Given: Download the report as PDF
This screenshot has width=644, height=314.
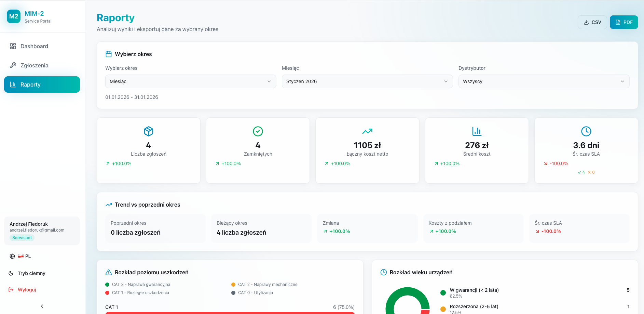Looking at the screenshot, I should pos(624,22).
